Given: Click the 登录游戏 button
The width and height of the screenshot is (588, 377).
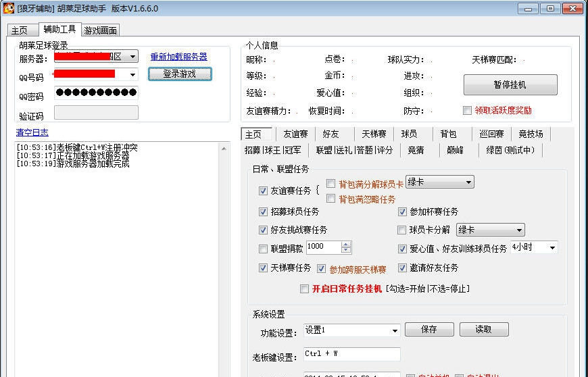Looking at the screenshot, I should click(180, 74).
